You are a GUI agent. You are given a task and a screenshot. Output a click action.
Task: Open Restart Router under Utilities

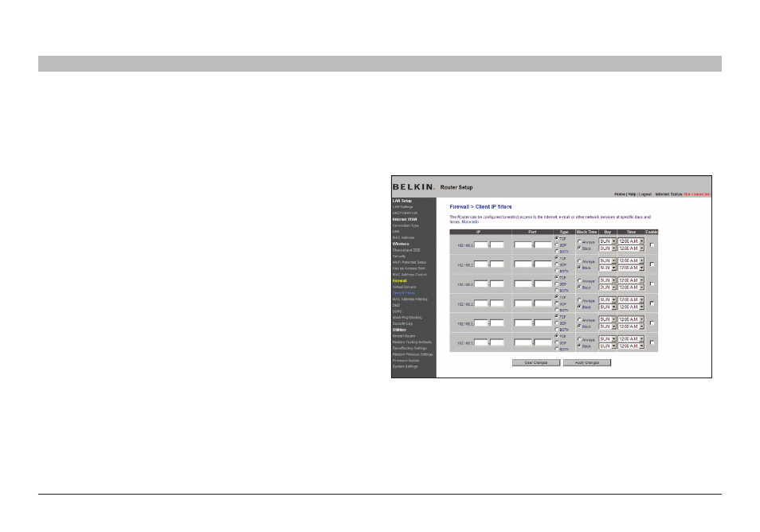[x=404, y=336]
